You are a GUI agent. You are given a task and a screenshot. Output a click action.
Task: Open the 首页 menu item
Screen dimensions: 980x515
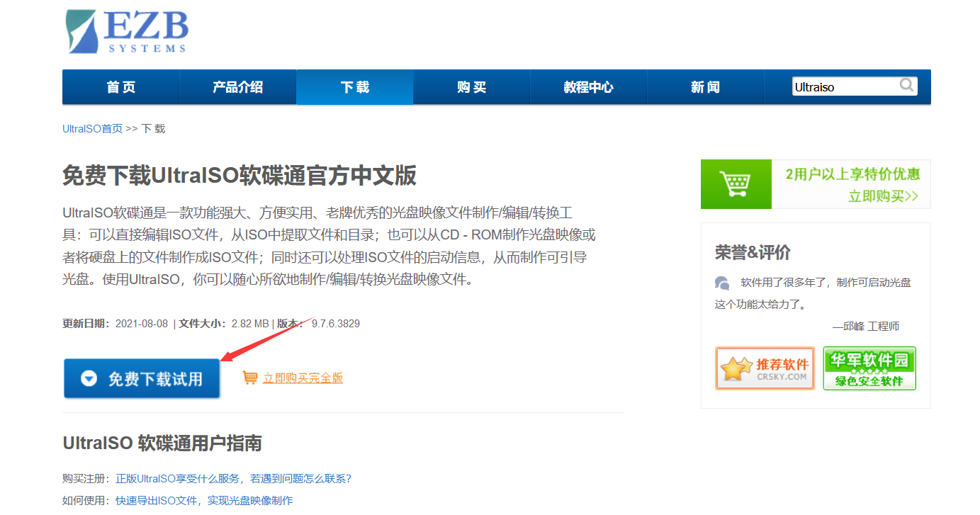click(x=121, y=87)
